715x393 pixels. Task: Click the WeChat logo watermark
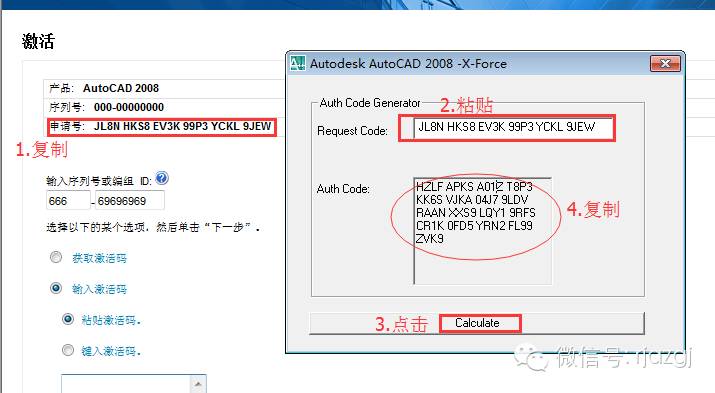click(x=530, y=357)
